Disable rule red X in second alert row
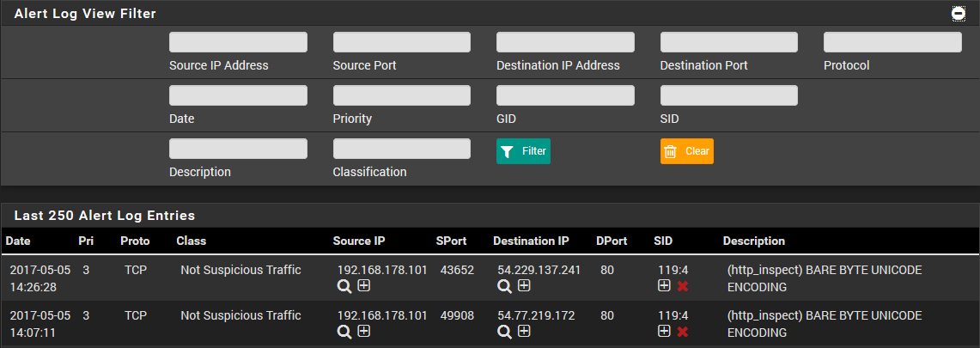The height and width of the screenshot is (348, 980). point(683,332)
